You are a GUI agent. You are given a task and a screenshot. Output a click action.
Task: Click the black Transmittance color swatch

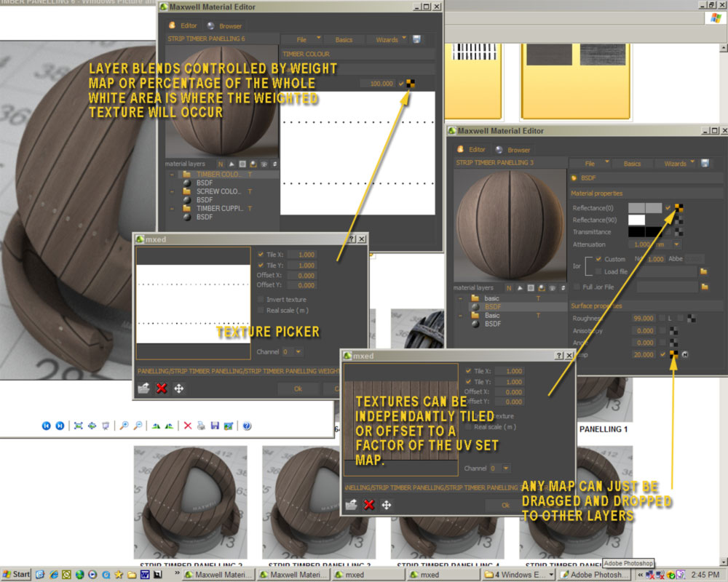[636, 232]
